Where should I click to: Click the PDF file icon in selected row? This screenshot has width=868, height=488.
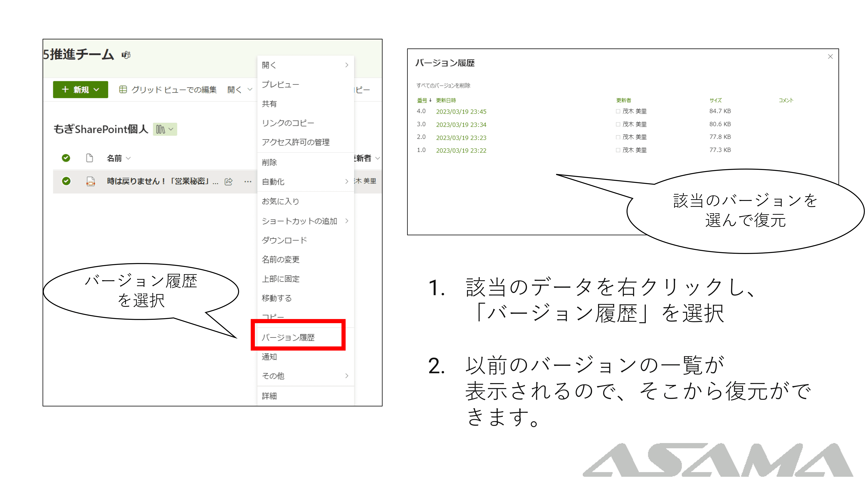click(90, 181)
